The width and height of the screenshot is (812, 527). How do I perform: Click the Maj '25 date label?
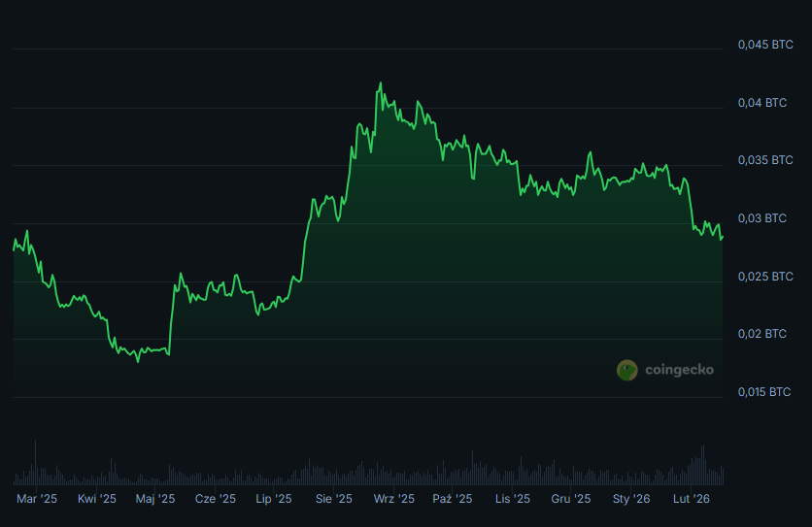155,499
